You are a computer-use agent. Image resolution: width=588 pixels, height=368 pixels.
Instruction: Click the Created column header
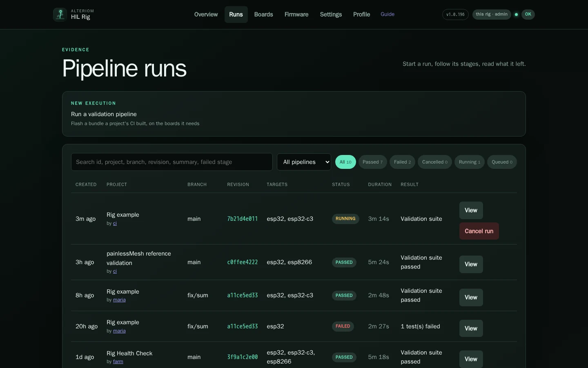86,184
